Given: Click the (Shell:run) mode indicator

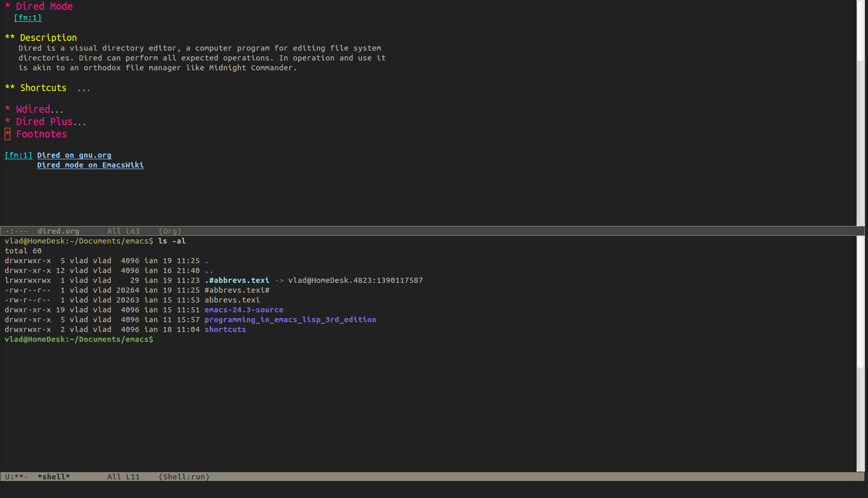Looking at the screenshot, I should click(x=184, y=477).
